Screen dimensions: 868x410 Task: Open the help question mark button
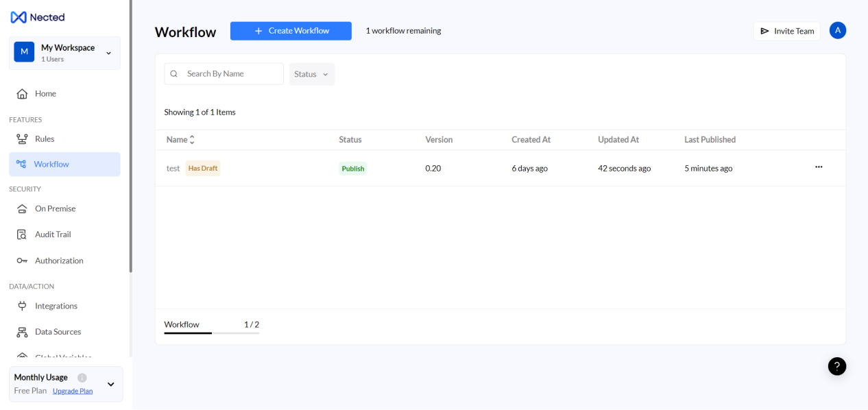pyautogui.click(x=837, y=366)
